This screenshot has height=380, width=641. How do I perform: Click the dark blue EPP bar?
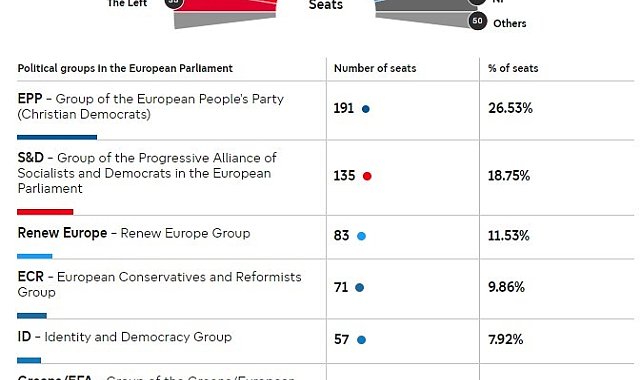pos(57,137)
